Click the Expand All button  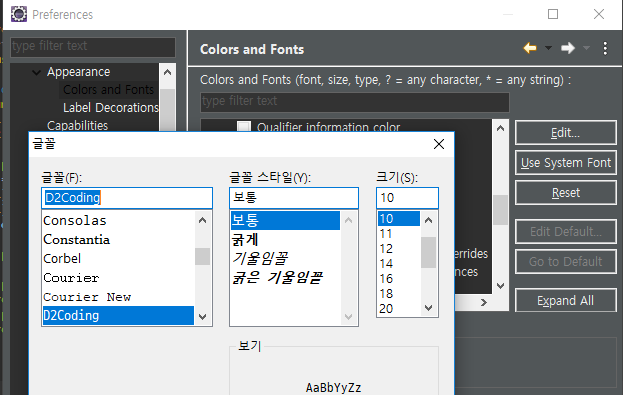pyautogui.click(x=565, y=300)
